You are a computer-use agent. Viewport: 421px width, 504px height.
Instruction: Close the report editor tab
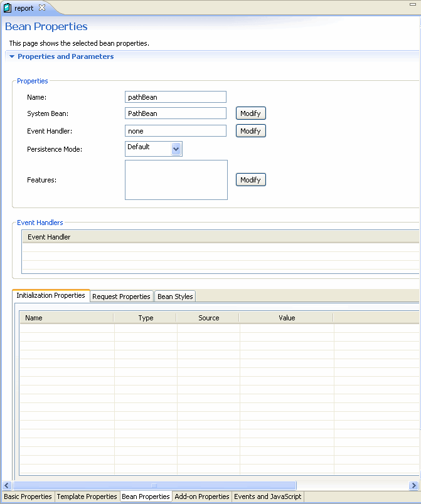tap(42, 8)
